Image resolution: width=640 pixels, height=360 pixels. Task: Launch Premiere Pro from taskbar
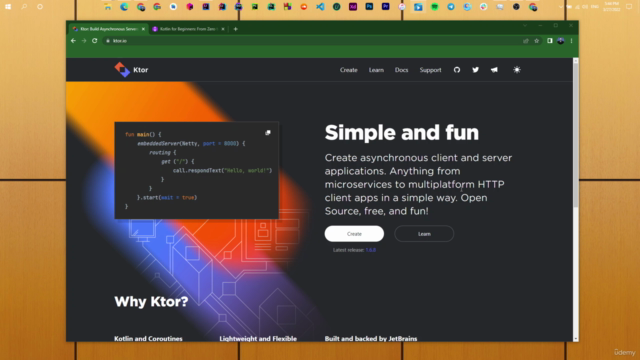point(385,7)
